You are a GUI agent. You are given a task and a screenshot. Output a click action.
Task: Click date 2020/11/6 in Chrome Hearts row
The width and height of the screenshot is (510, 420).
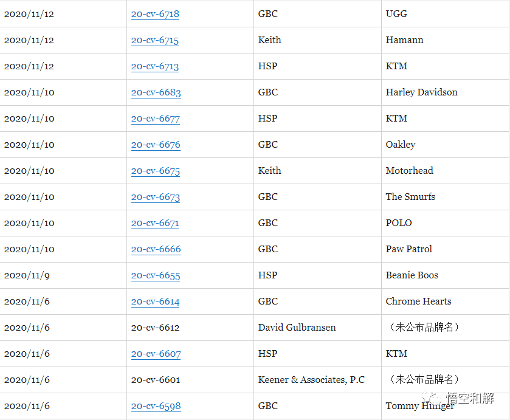coord(27,302)
